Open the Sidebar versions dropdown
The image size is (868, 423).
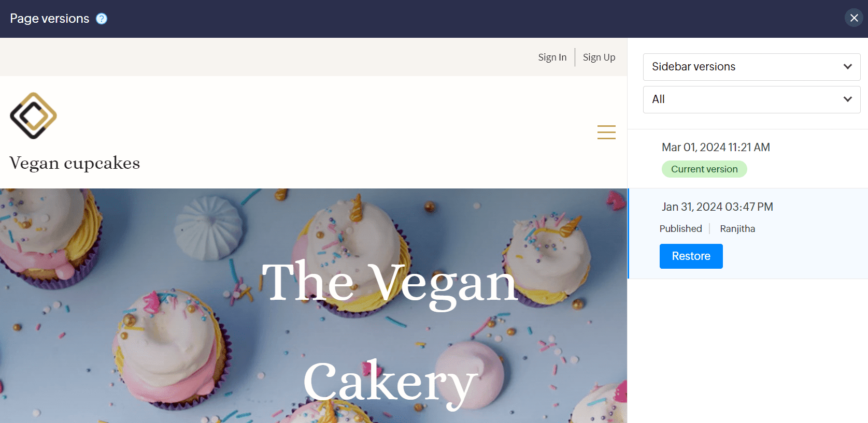(751, 67)
